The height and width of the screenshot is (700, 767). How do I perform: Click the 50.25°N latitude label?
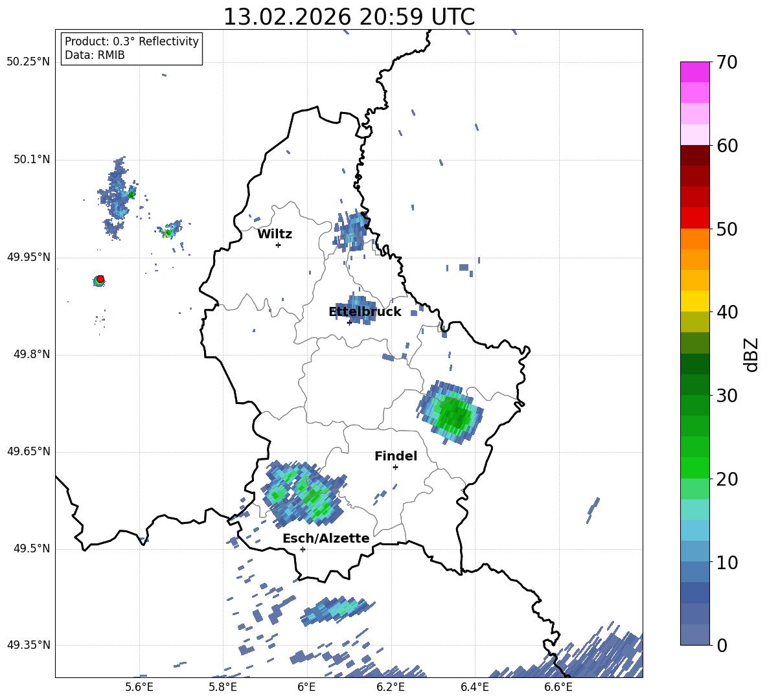29,62
